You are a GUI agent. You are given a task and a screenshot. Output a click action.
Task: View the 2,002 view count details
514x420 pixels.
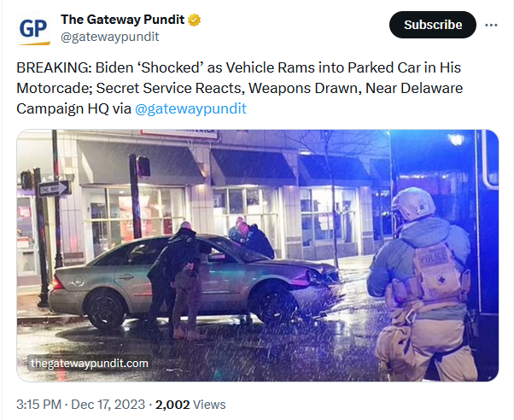click(172, 405)
